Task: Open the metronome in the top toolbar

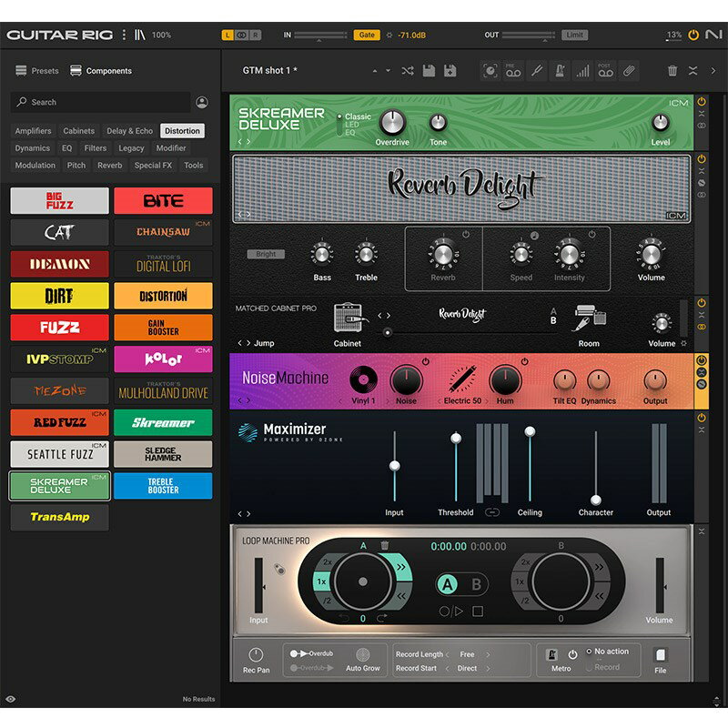Action: tap(560, 71)
